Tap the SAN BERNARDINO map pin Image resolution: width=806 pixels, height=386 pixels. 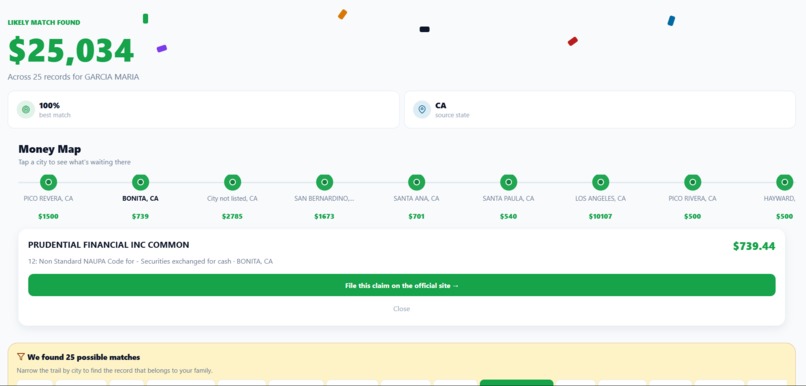coord(324,182)
